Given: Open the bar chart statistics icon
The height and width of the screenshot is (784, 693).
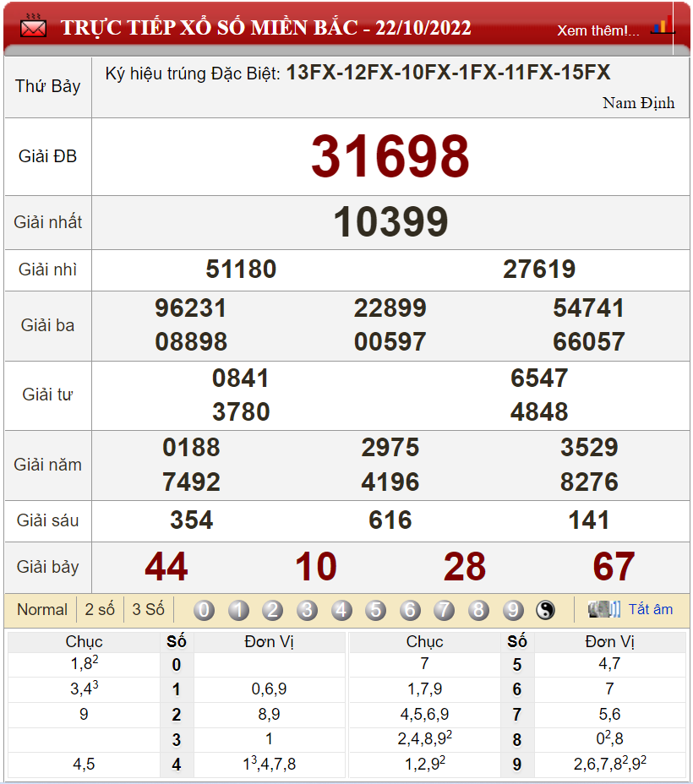Looking at the screenshot, I should 662,26.
